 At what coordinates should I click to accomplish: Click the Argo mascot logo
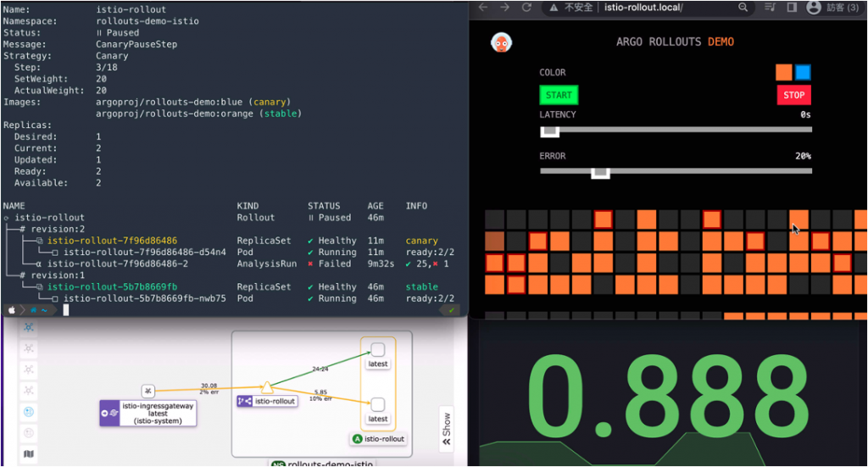[x=501, y=42]
